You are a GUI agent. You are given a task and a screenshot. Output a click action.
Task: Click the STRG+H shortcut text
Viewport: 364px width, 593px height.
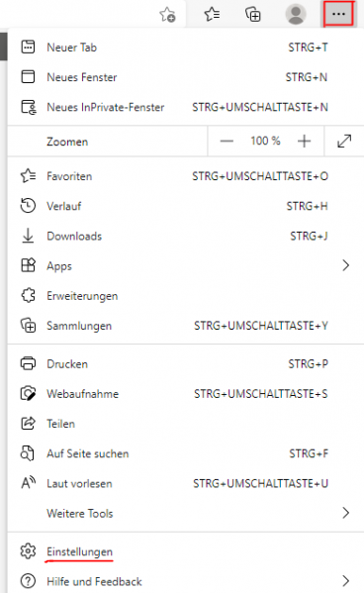pos(307,206)
